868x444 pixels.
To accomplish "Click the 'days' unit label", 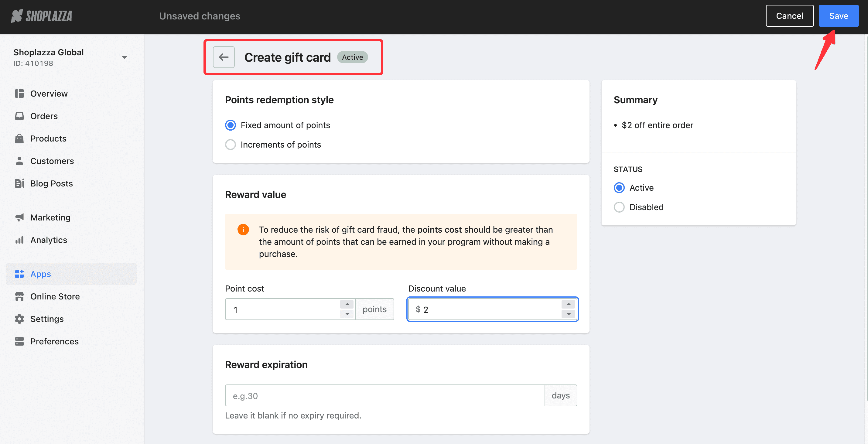I will coord(561,395).
